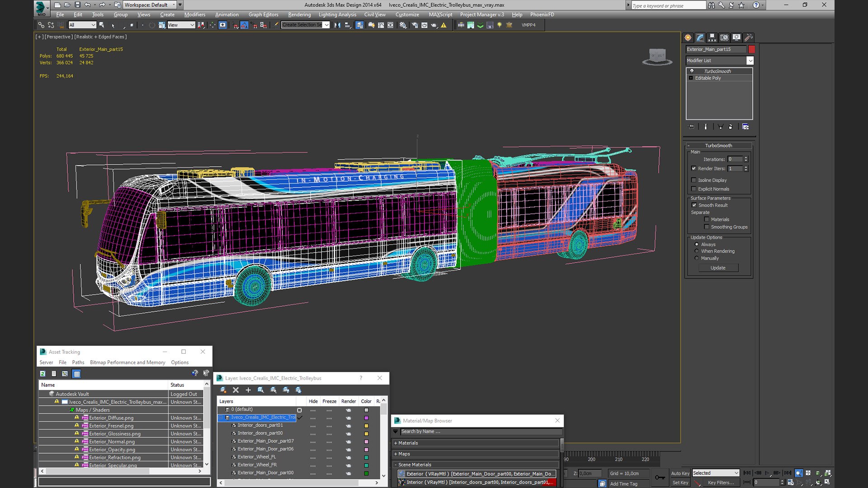Click the Update button in TurboSmooth

tap(718, 268)
